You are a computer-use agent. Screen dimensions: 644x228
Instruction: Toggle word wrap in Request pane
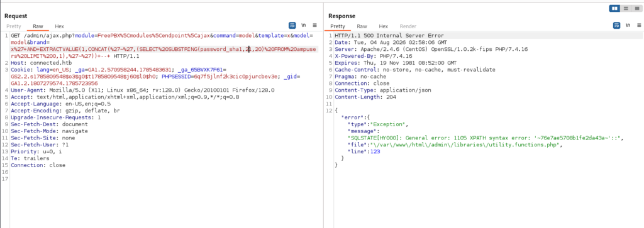292,25
